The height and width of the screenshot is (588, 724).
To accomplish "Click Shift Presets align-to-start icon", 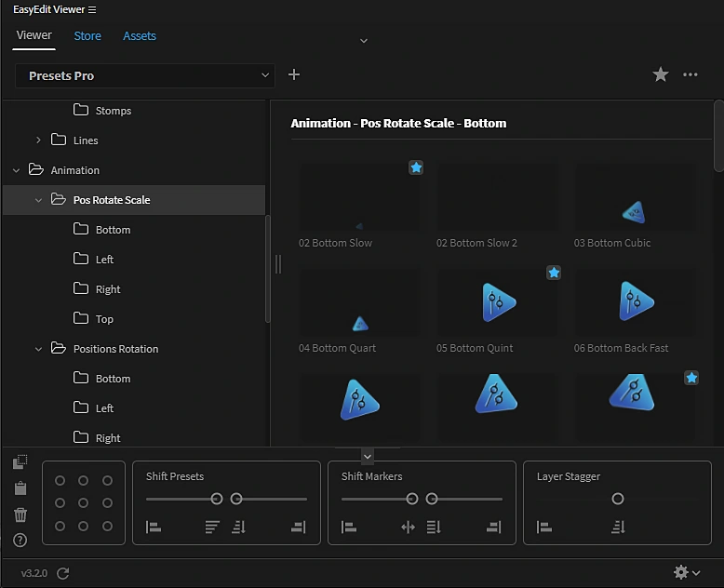I will pyautogui.click(x=154, y=527).
